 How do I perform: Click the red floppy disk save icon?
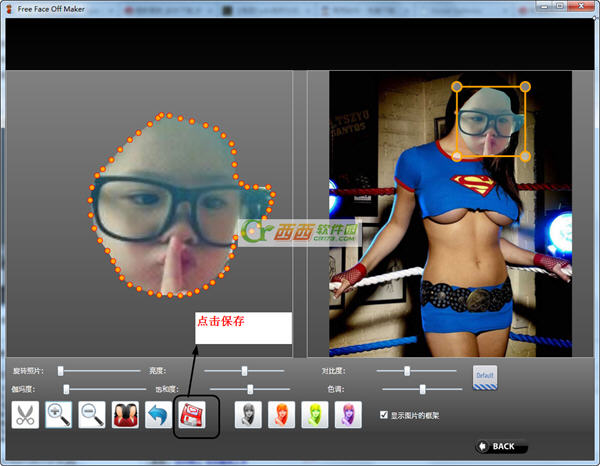[x=191, y=415]
